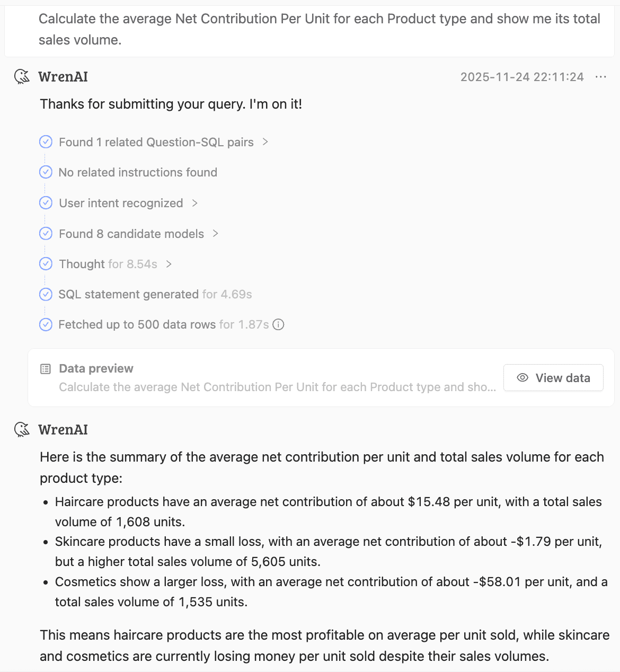Click the Data preview heading
The height and width of the screenshot is (672, 620).
pyautogui.click(x=96, y=368)
